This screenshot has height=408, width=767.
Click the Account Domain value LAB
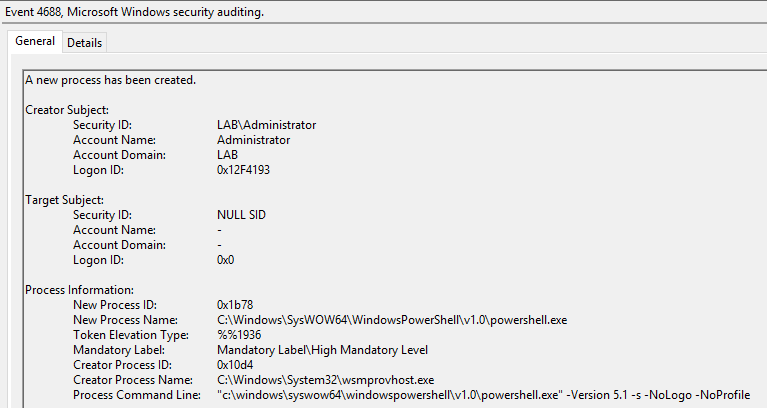point(227,155)
